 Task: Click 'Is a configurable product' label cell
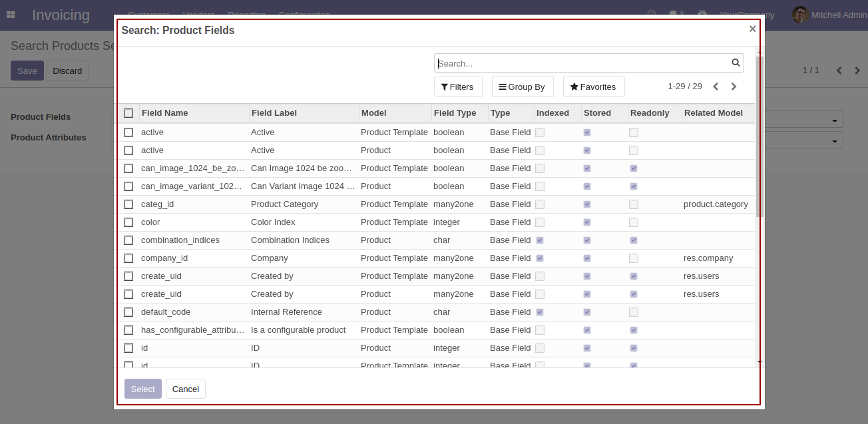[x=298, y=330]
